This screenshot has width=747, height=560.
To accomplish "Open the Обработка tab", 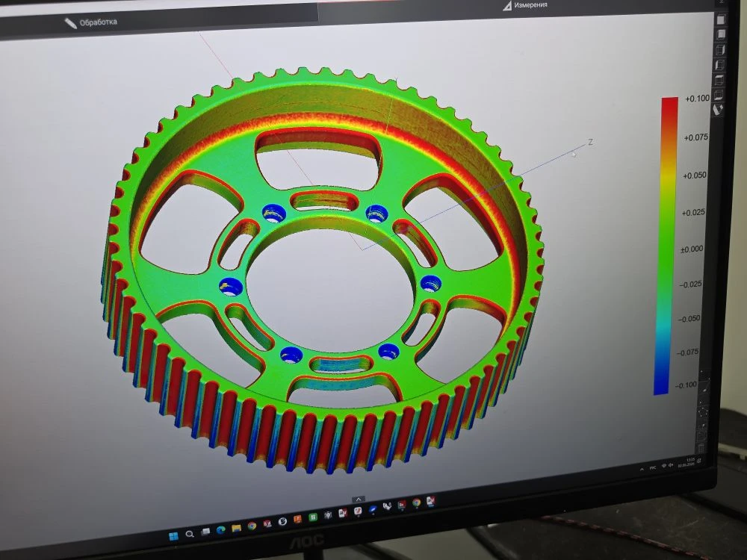I will point(91,22).
